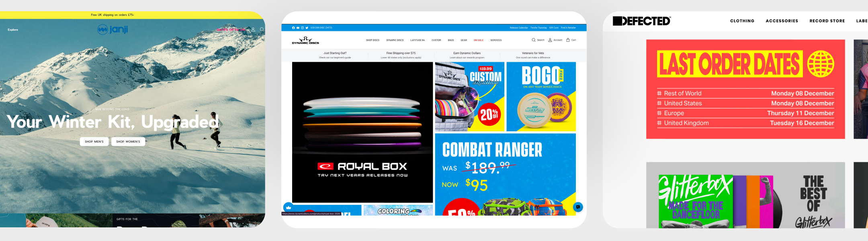This screenshot has height=241, width=868.
Task: Open the Shop Discs menu
Action: [373, 40]
